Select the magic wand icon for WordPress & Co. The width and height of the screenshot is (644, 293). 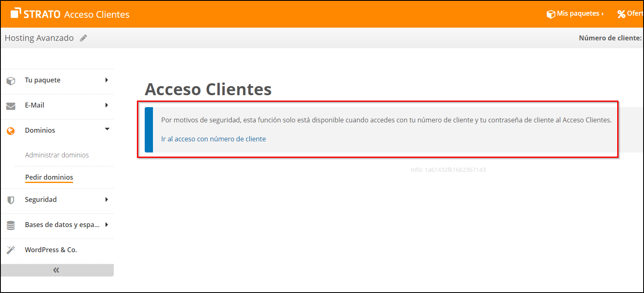tap(10, 249)
